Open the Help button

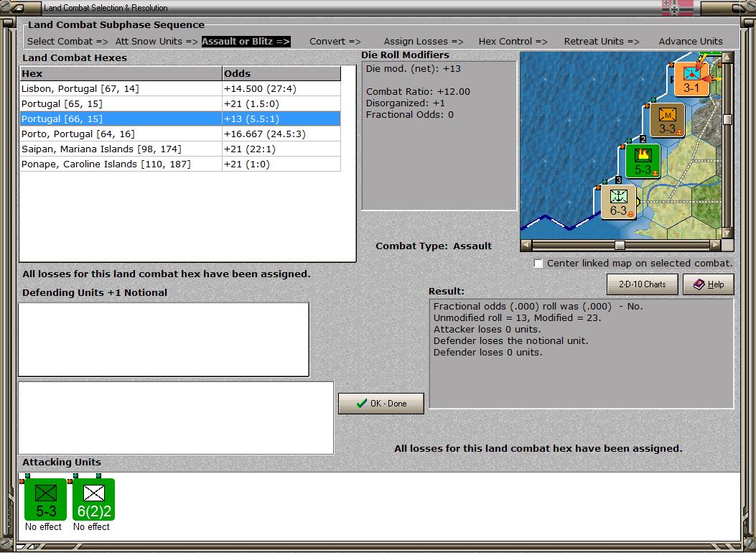click(709, 284)
